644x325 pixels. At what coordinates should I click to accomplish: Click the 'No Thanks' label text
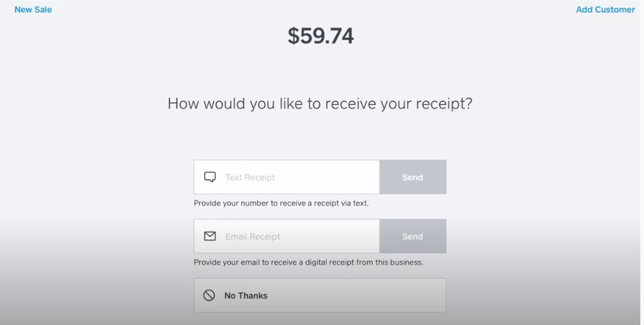point(246,296)
